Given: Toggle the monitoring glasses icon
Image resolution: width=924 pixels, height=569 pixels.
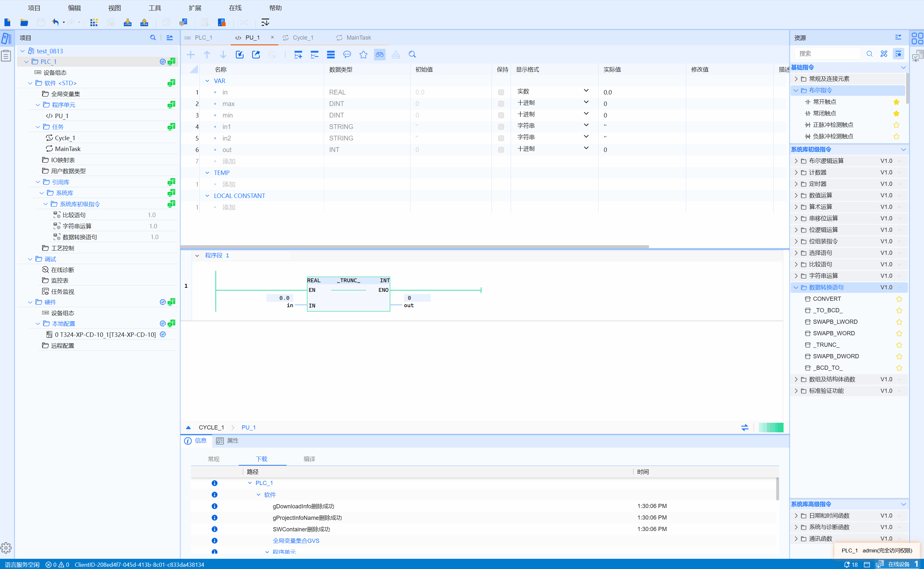Looking at the screenshot, I should click(x=379, y=55).
